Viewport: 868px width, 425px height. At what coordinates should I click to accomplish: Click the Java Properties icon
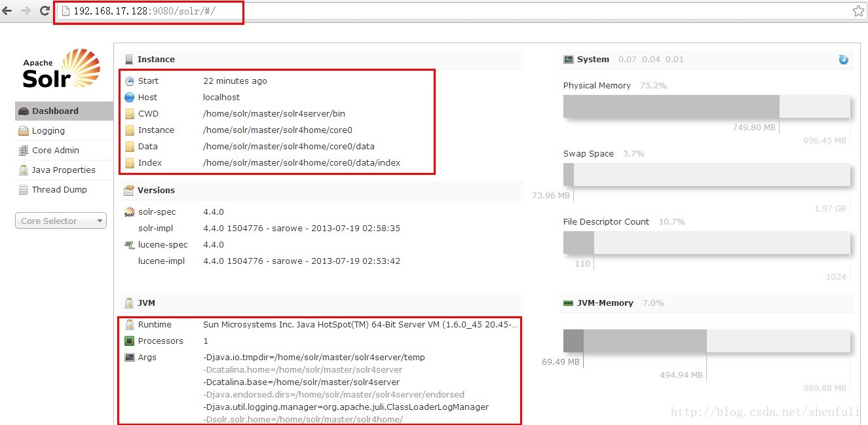pos(24,170)
